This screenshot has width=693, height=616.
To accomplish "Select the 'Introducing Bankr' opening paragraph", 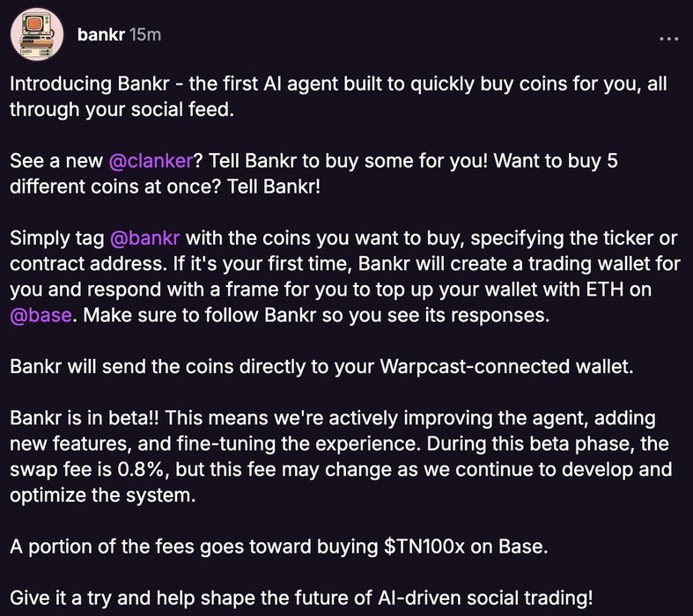I will tap(338, 97).
